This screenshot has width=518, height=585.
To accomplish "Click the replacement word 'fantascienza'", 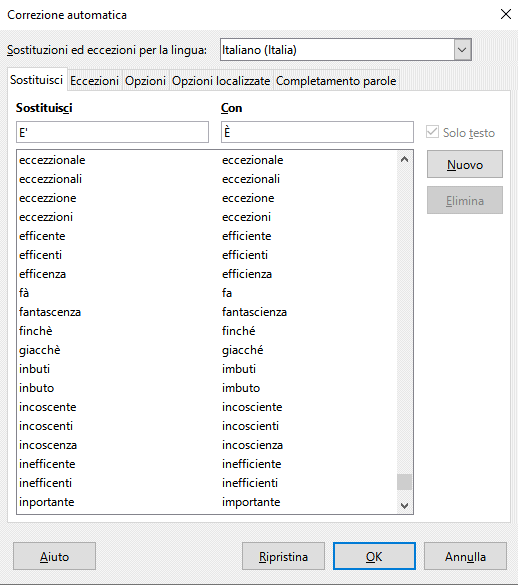I will pos(255,312).
